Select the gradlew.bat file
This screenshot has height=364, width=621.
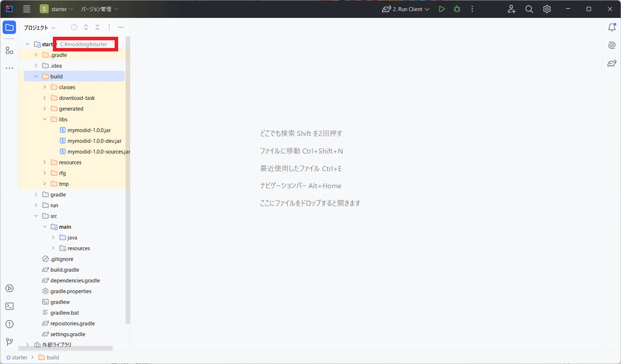click(64, 313)
